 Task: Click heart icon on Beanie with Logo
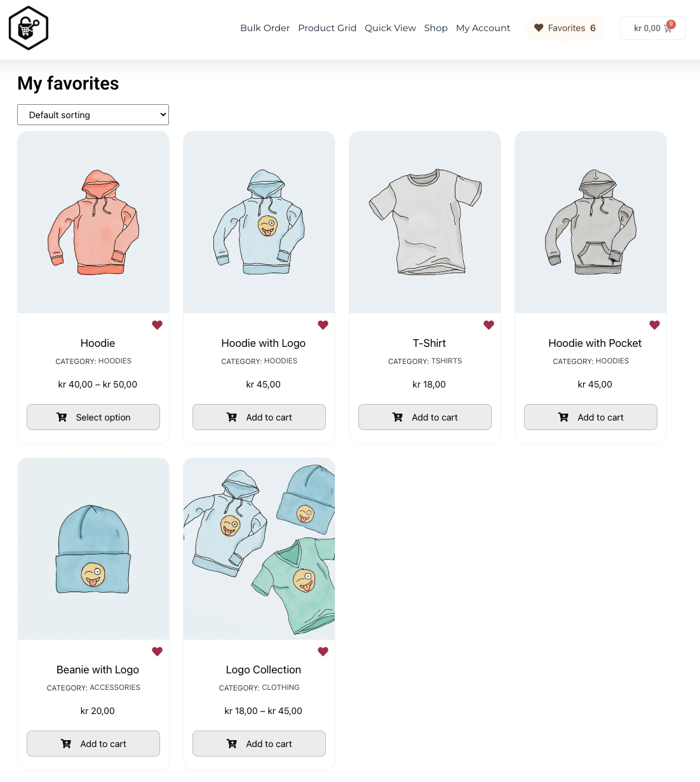click(158, 651)
